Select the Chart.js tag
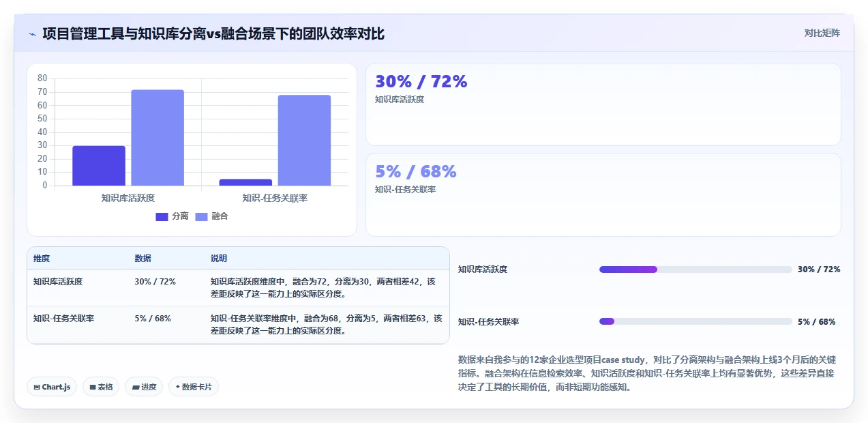The width and height of the screenshot is (868, 423). tap(53, 387)
